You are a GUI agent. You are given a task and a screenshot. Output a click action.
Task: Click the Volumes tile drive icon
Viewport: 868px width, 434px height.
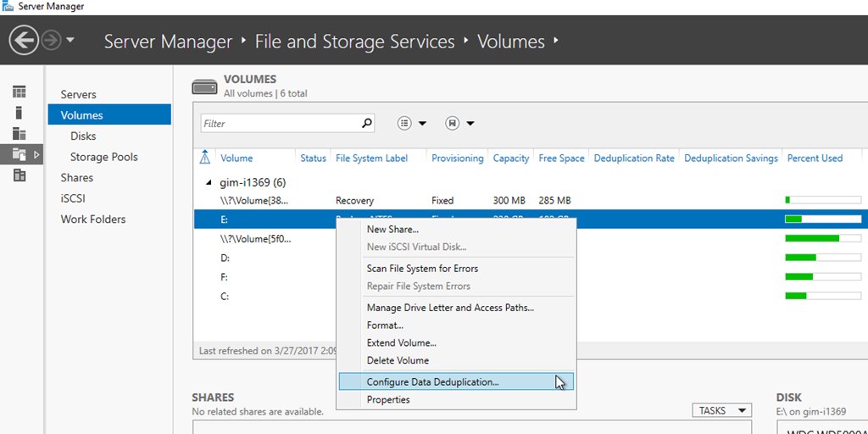coord(205,87)
